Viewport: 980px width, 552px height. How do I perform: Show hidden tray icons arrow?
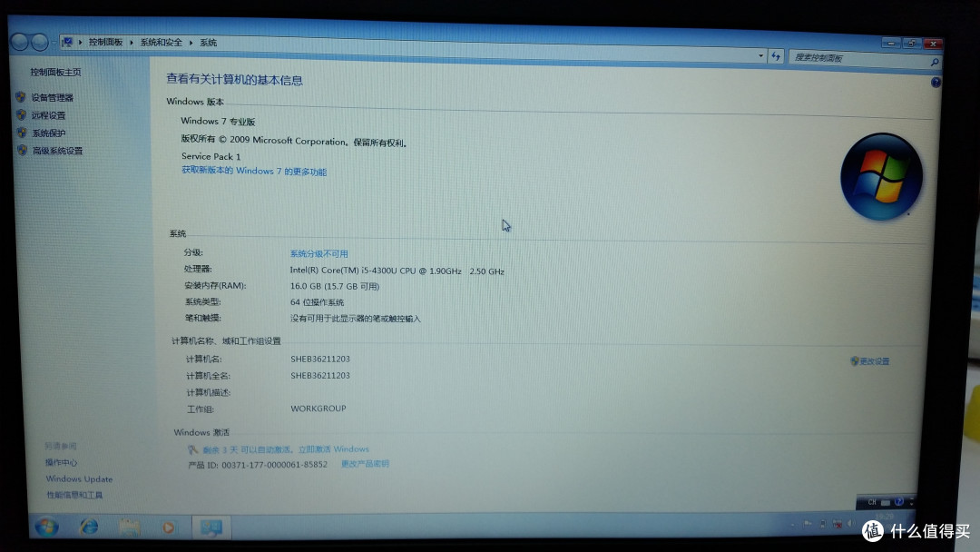coord(792,524)
